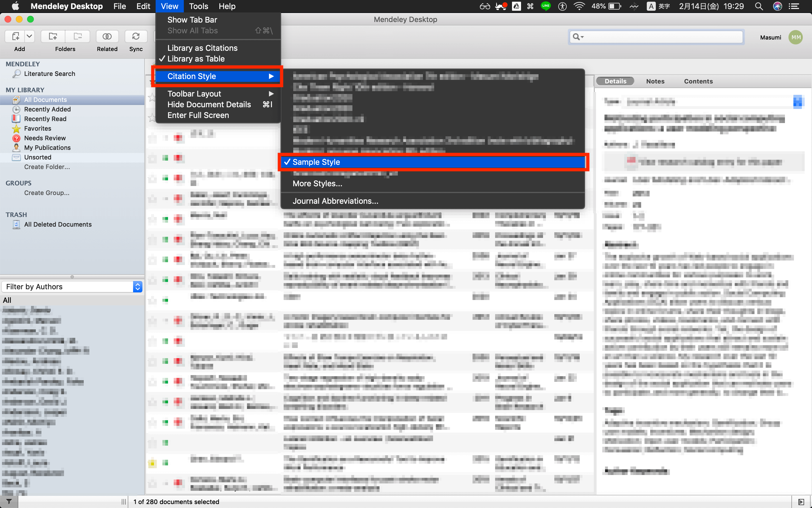This screenshot has width=812, height=508.
Task: Click the MM user avatar
Action: [796, 37]
